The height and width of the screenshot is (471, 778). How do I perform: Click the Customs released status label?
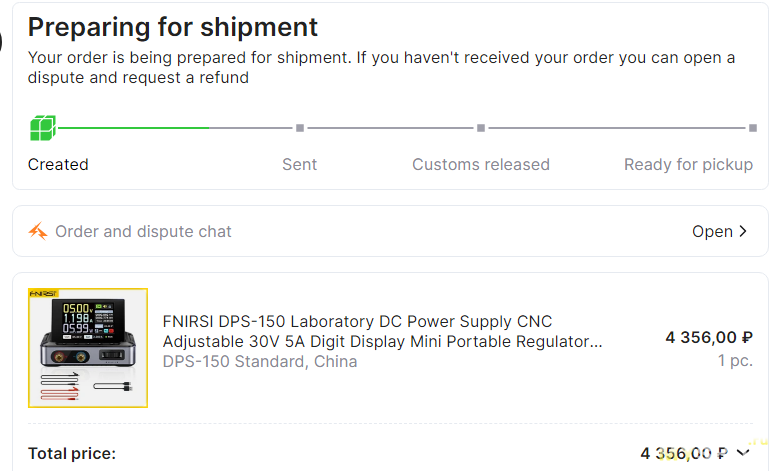(481, 164)
